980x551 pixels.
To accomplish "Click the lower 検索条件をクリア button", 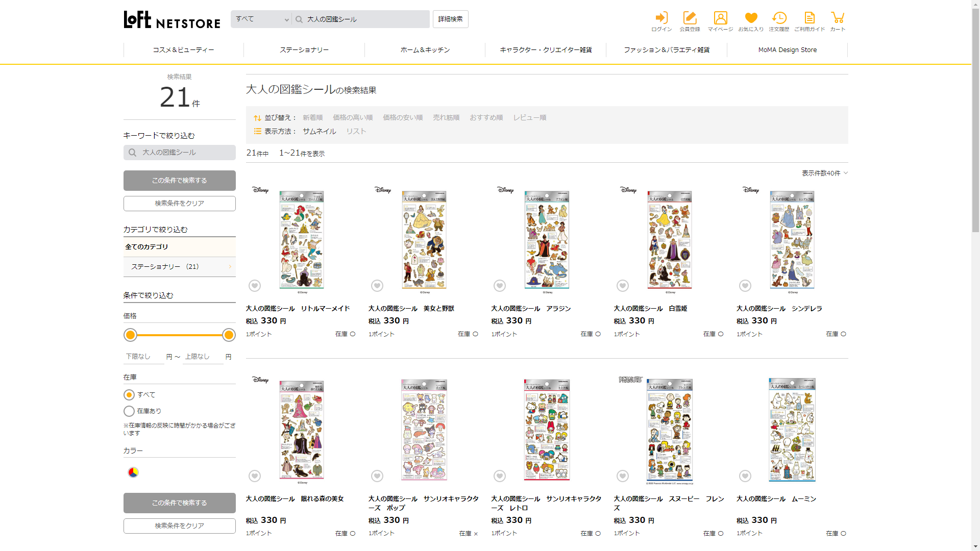I will click(180, 526).
